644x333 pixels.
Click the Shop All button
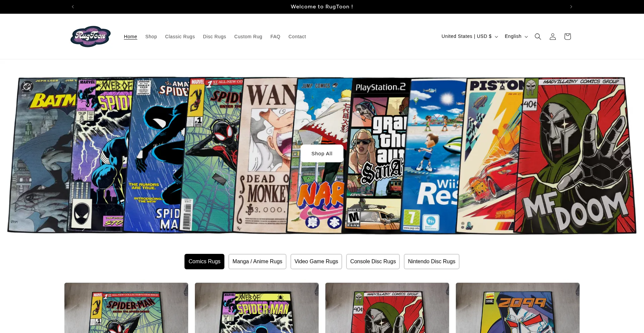coord(322,154)
